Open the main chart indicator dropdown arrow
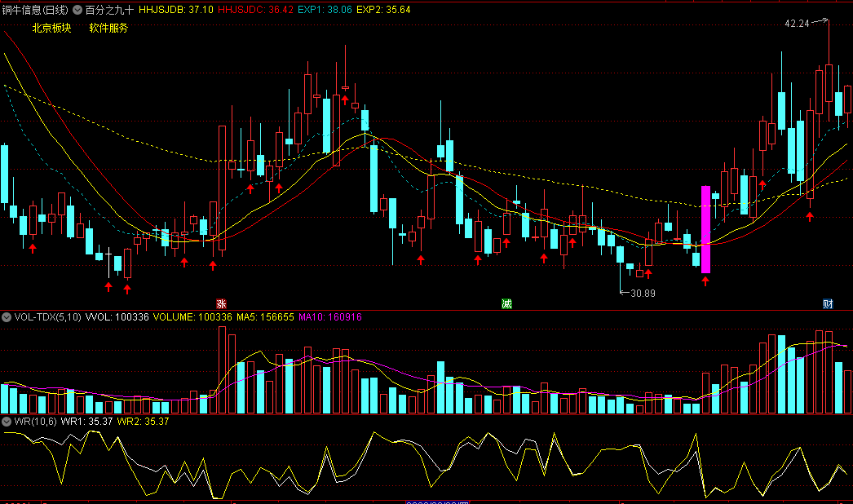Viewport: 853px width, 504px height. pyautogui.click(x=77, y=10)
